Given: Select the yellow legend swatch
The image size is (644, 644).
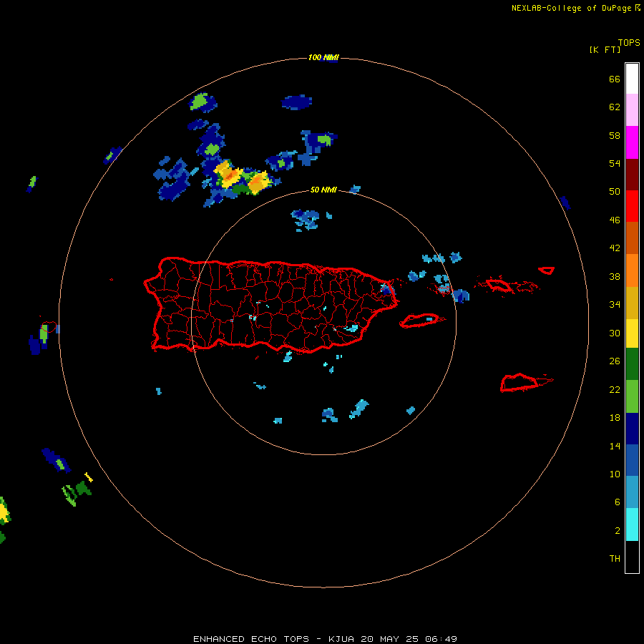Looking at the screenshot, I should click(632, 333).
